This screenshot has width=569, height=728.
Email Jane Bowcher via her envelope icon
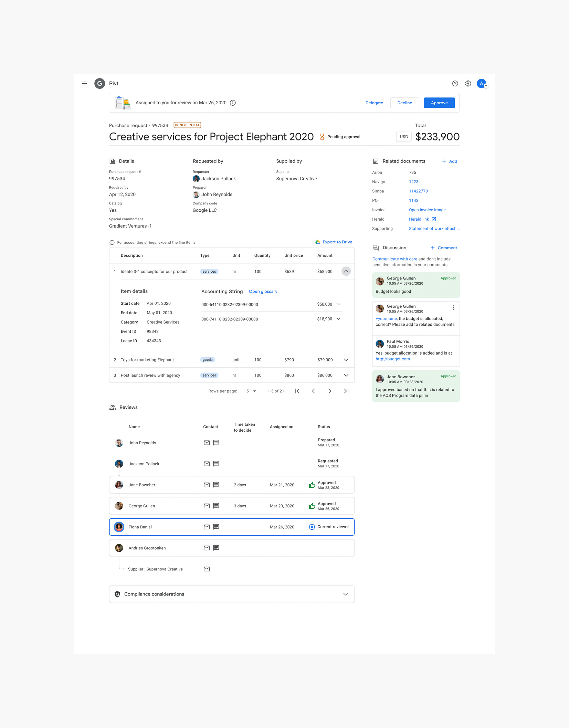point(207,485)
